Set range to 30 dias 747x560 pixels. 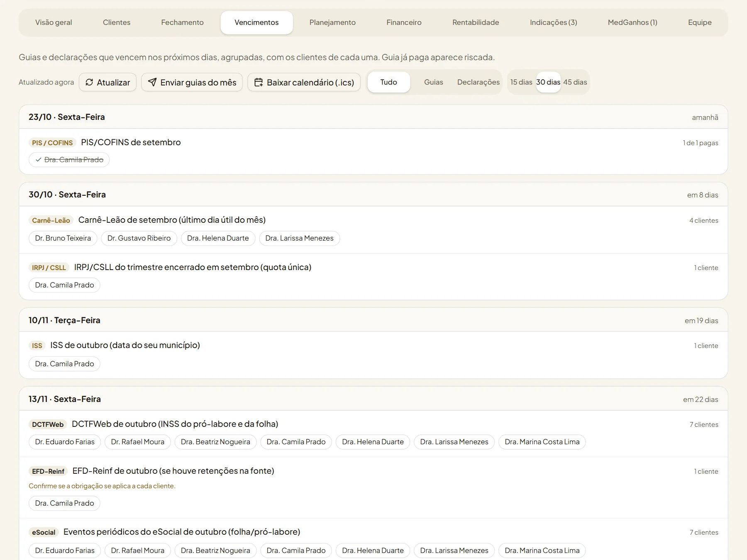548,82
